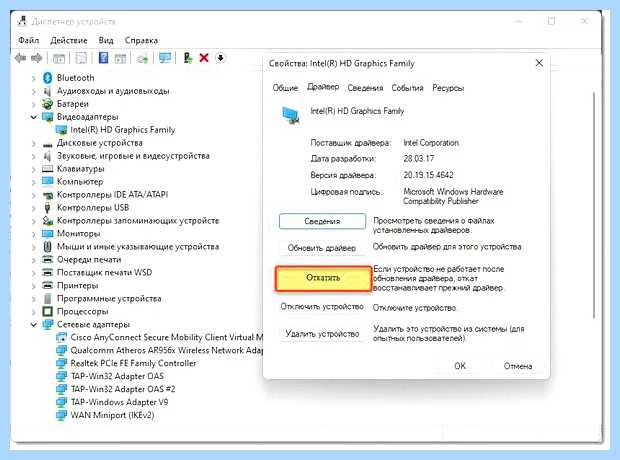
Task: Click the Принтеры printer icon
Action: coord(47,285)
